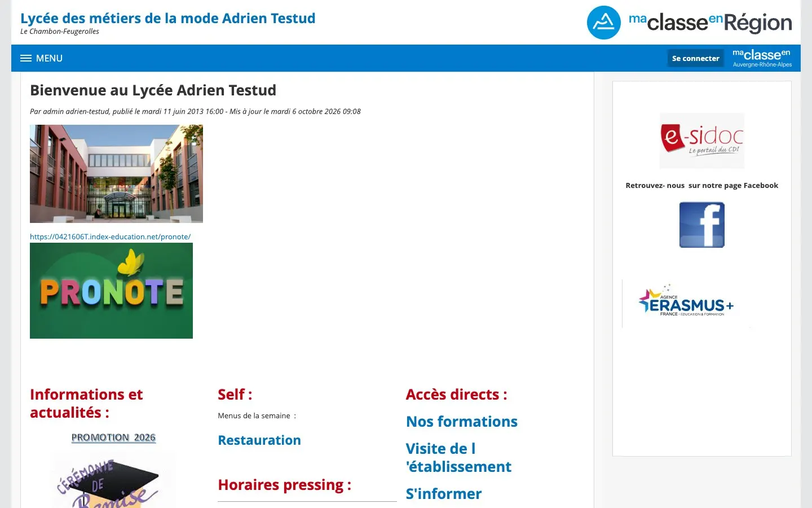Open Lycée des métiers Adrien Testud title
812x508 pixels.
point(167,18)
